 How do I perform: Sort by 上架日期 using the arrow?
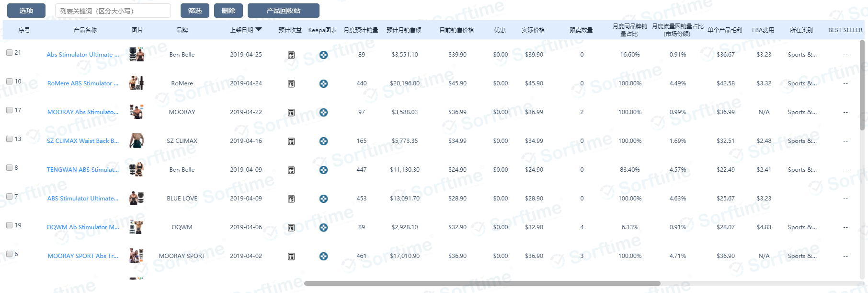pos(259,30)
